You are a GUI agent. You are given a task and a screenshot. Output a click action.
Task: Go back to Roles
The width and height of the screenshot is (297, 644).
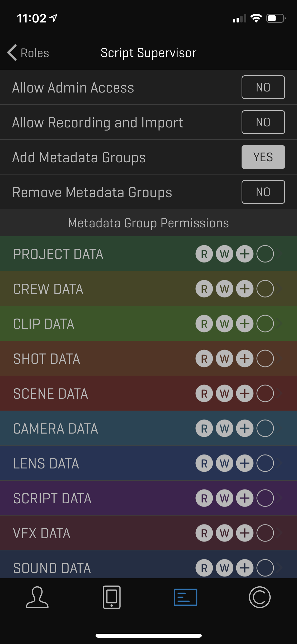click(28, 53)
